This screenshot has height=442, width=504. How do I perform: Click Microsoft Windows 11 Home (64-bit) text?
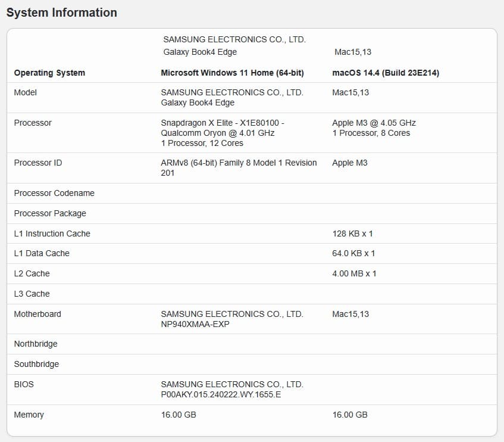232,73
